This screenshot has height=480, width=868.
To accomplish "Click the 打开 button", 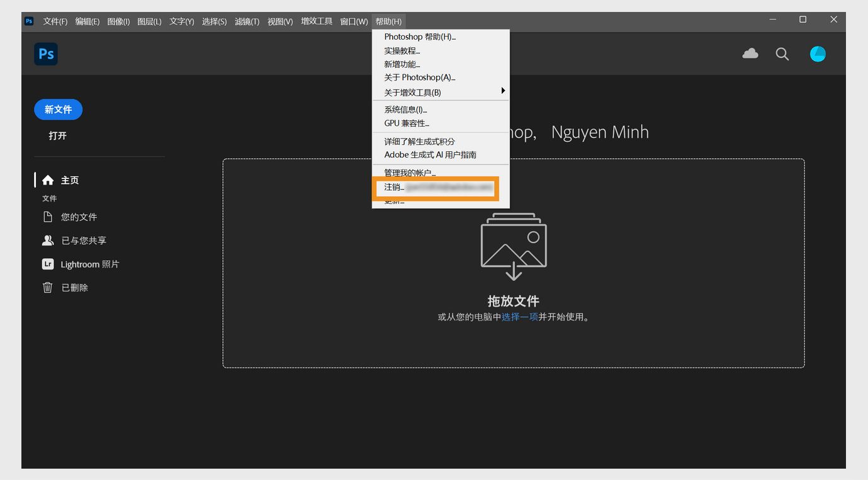I will 58,135.
